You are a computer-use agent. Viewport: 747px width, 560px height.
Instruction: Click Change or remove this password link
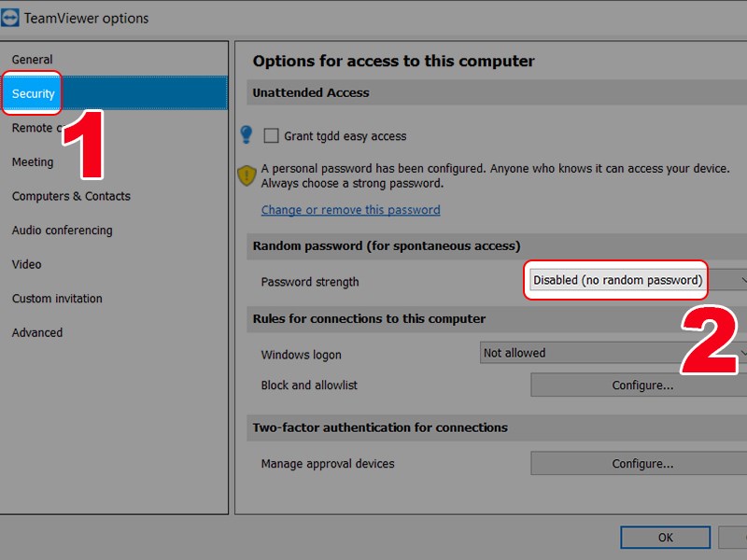[x=351, y=210]
